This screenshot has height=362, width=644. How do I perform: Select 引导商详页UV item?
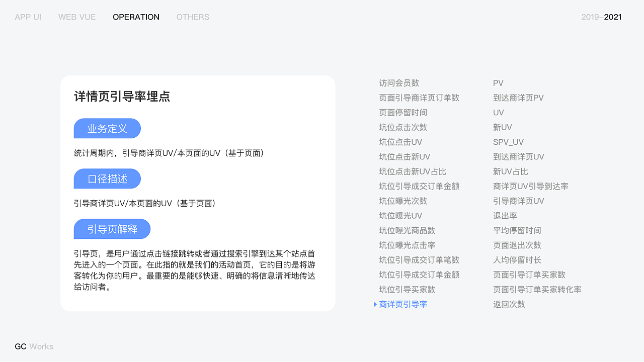518,201
